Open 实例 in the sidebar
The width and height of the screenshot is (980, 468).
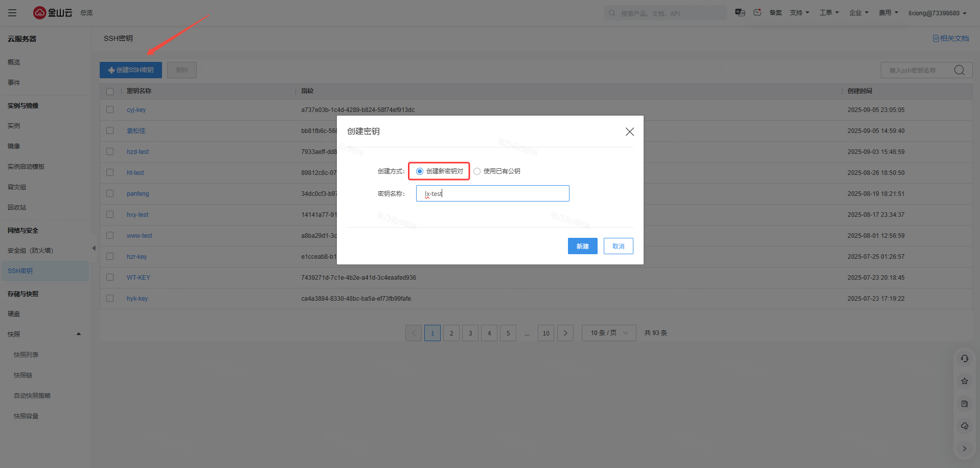[x=14, y=126]
